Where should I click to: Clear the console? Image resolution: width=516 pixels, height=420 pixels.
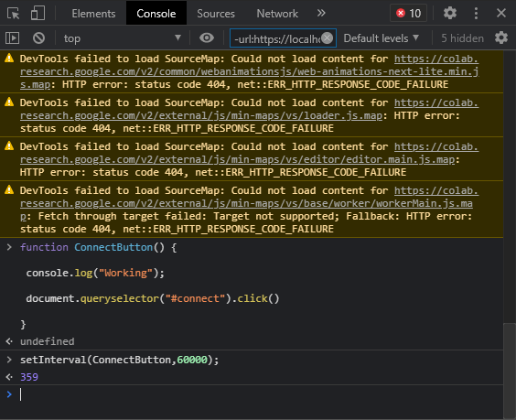pyautogui.click(x=38, y=38)
